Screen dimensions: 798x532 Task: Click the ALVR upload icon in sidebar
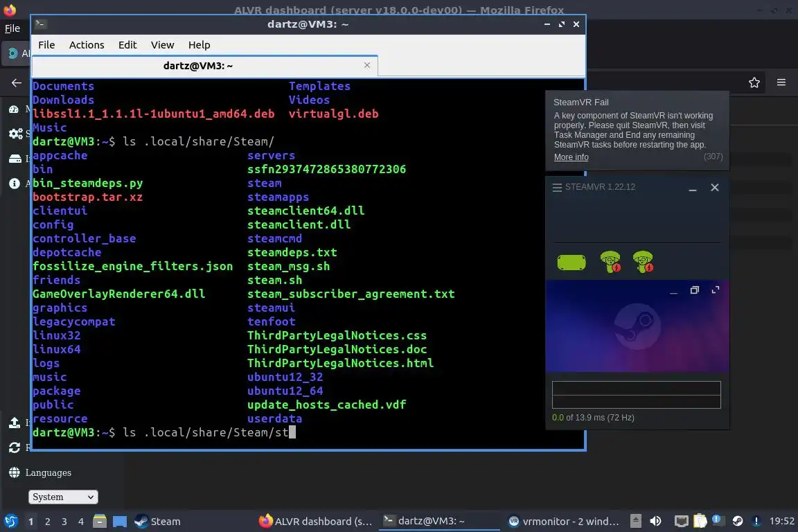(x=15, y=423)
